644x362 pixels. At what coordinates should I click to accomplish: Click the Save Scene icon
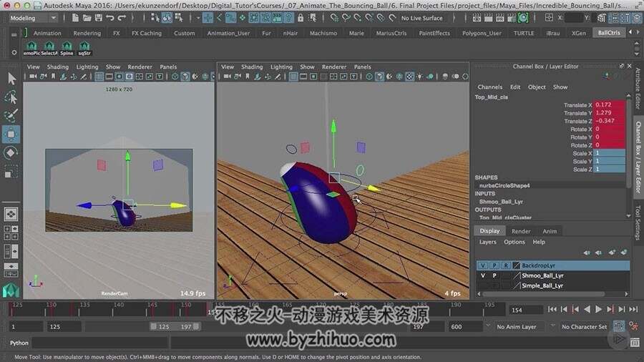(x=99, y=18)
